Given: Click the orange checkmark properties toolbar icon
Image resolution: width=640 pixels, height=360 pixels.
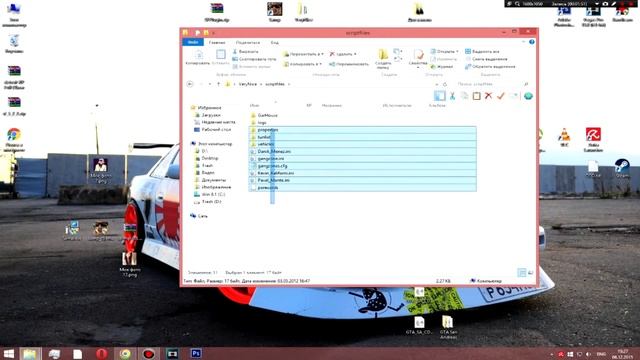Looking at the screenshot, I should click(501, 96).
